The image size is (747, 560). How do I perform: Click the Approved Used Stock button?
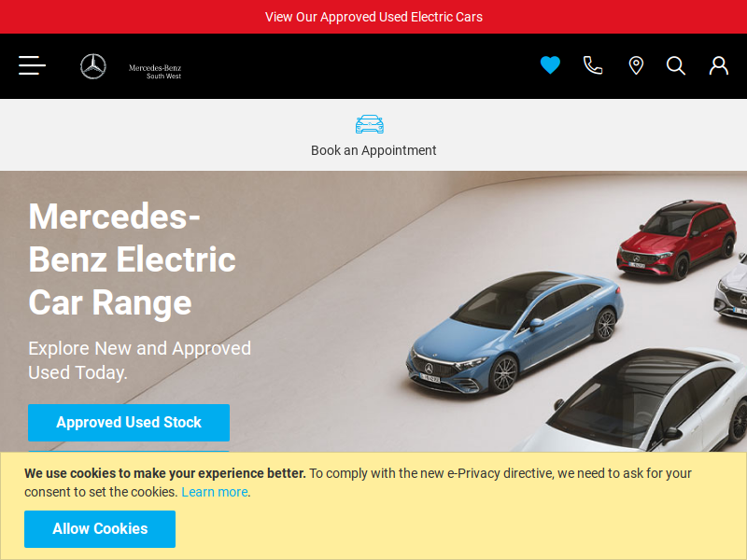(129, 423)
